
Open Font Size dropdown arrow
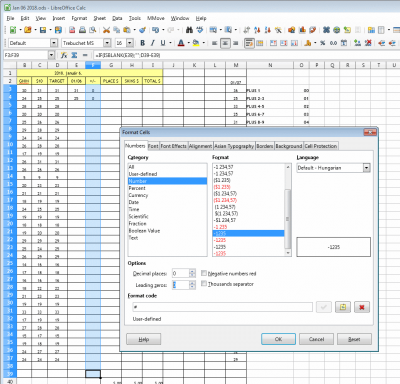[x=130, y=43]
